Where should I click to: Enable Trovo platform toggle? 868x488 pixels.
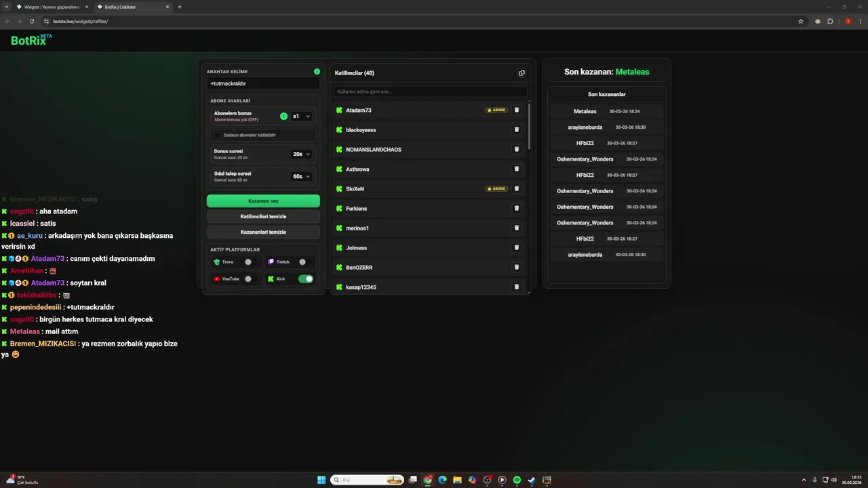point(250,262)
